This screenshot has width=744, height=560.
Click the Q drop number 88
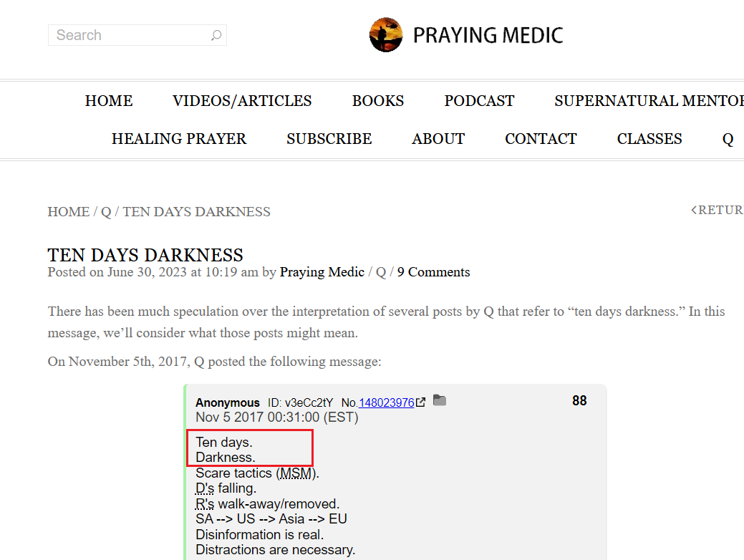pos(579,400)
